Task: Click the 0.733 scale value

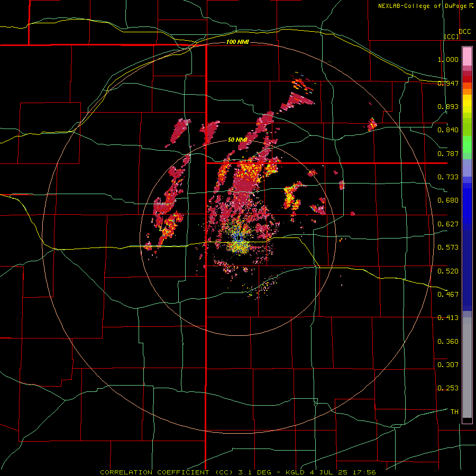Action: (x=448, y=177)
